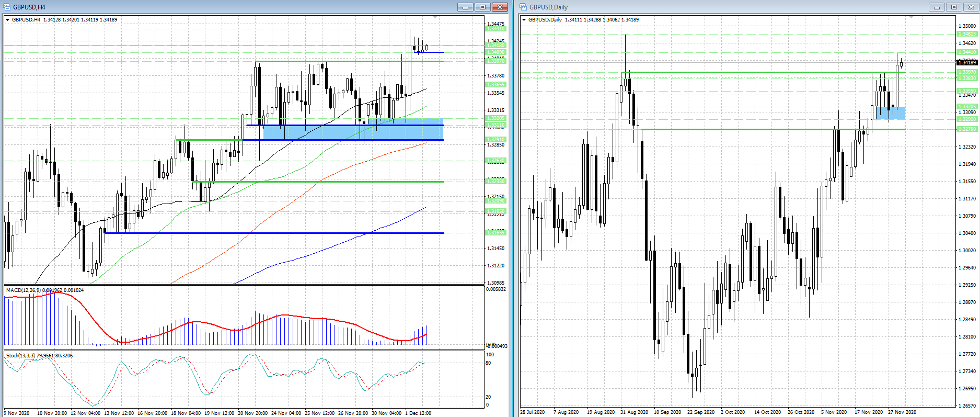980x417 pixels.
Task: Collapse the triangle before GBPUSD,Daily data label
Action: point(524,20)
